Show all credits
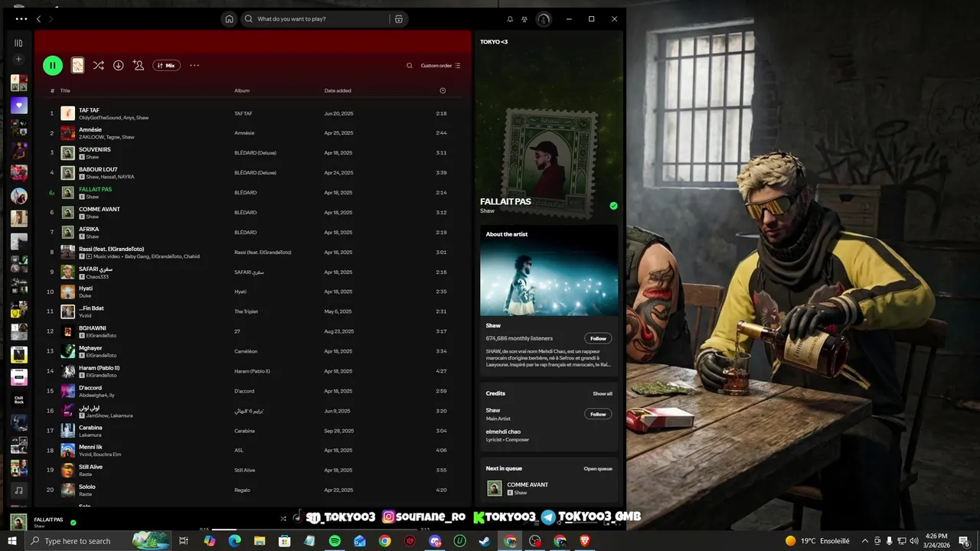980x551 pixels. tap(603, 393)
